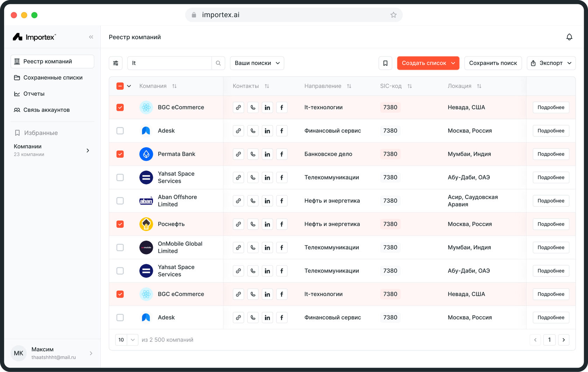Sort the table by Локация
Viewport: 588px width, 372px height.
click(479, 86)
